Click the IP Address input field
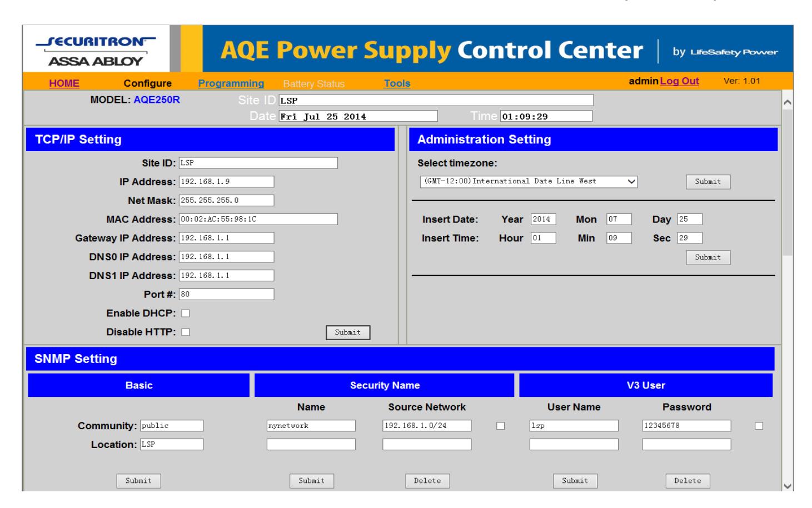The width and height of the screenshot is (812, 508). [x=226, y=182]
